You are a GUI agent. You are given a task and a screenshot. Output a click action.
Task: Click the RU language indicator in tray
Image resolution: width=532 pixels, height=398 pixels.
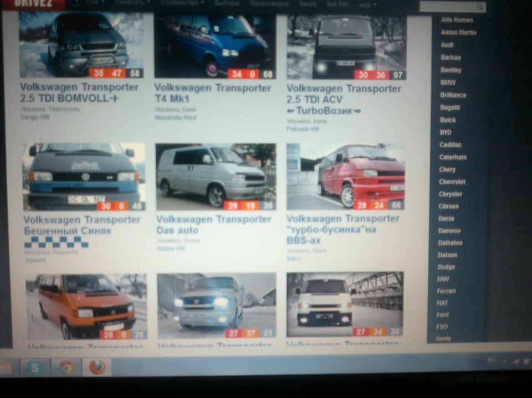(490, 360)
